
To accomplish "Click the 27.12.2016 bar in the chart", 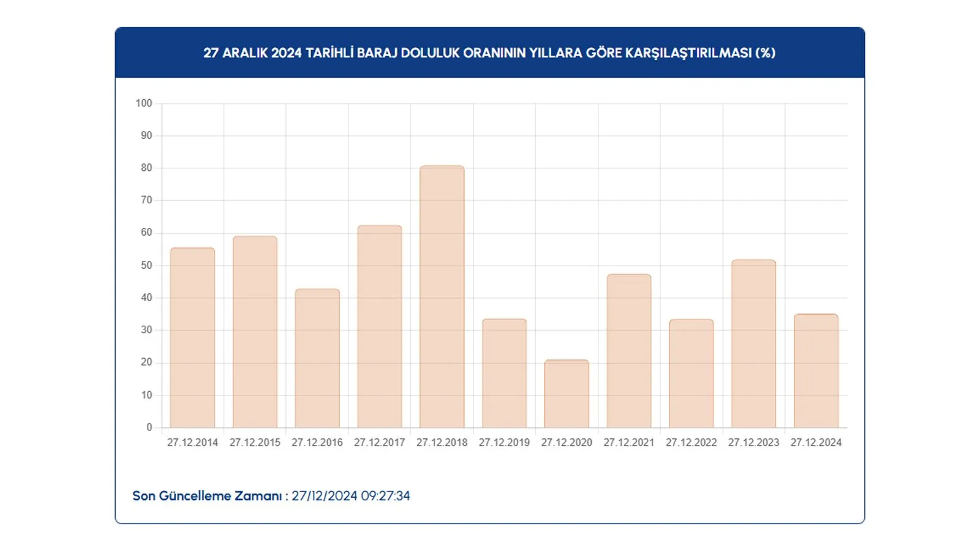I will [x=317, y=358].
